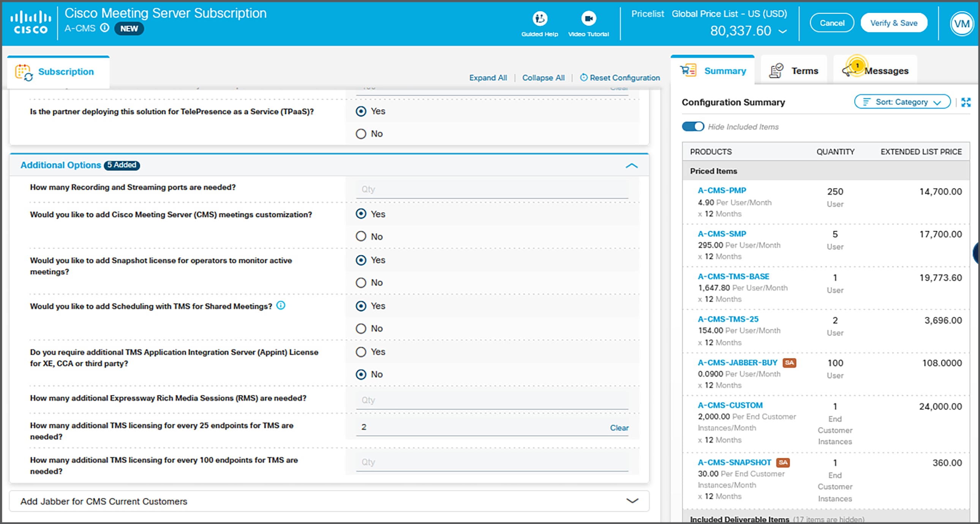
Task: Click the Included Deliverable Items heading
Action: [739, 519]
